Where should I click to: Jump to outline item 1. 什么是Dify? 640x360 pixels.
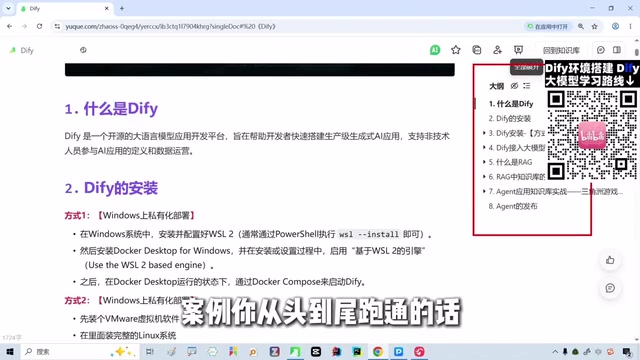point(511,104)
